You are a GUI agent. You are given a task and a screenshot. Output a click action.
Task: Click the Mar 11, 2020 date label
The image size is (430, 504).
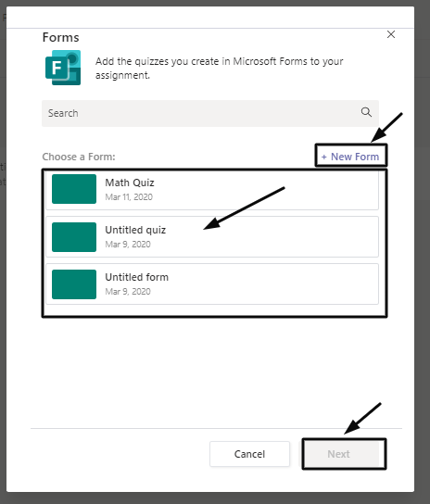pyautogui.click(x=129, y=197)
